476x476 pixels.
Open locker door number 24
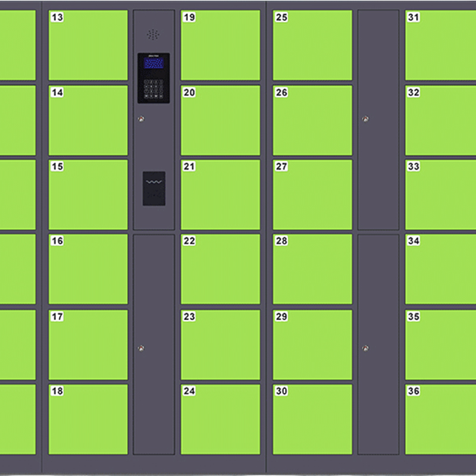(220, 419)
